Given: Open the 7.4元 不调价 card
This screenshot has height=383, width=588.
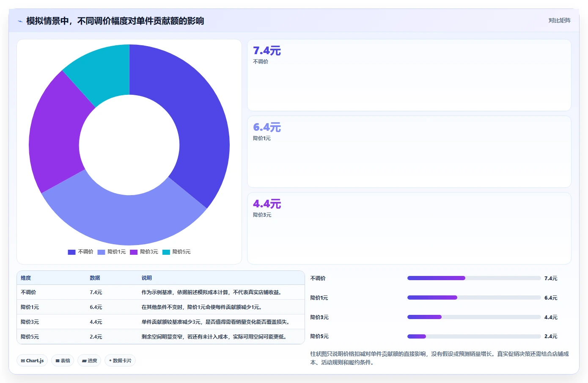Looking at the screenshot, I should tap(409, 75).
